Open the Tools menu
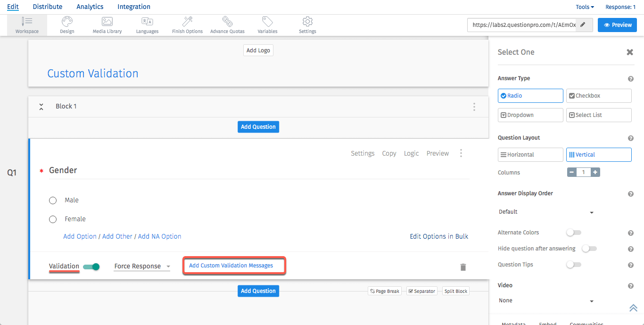The image size is (644, 325). pyautogui.click(x=585, y=7)
